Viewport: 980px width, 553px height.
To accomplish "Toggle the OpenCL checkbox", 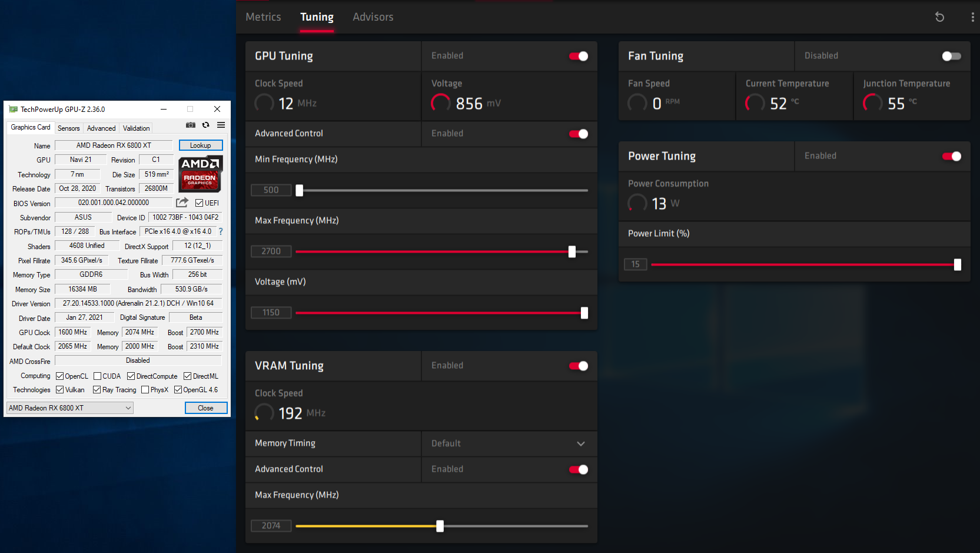I will click(x=59, y=376).
